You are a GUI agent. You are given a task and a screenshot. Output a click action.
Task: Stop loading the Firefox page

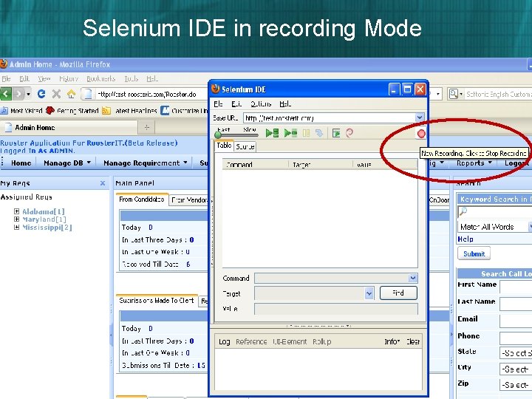56,94
